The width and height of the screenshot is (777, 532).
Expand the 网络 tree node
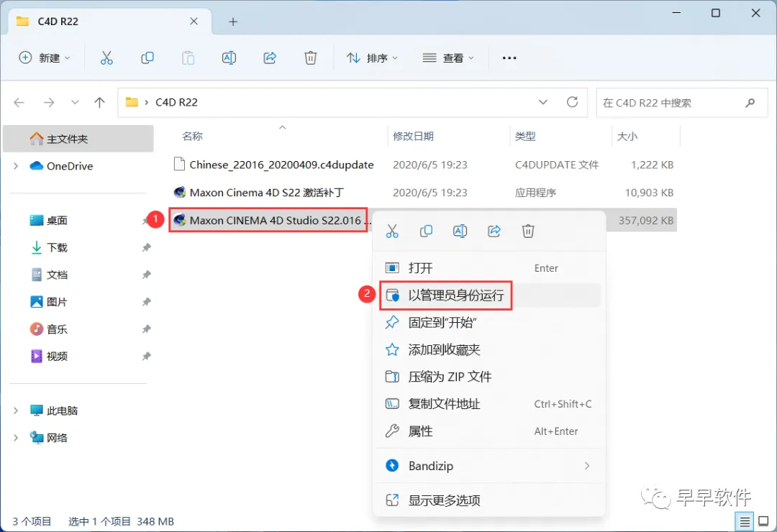click(x=16, y=438)
